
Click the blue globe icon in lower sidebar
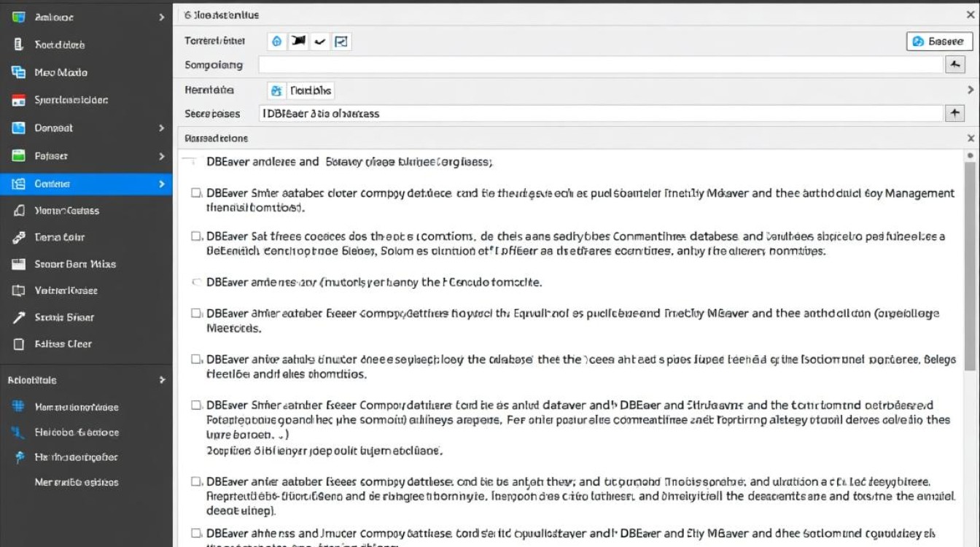click(20, 407)
